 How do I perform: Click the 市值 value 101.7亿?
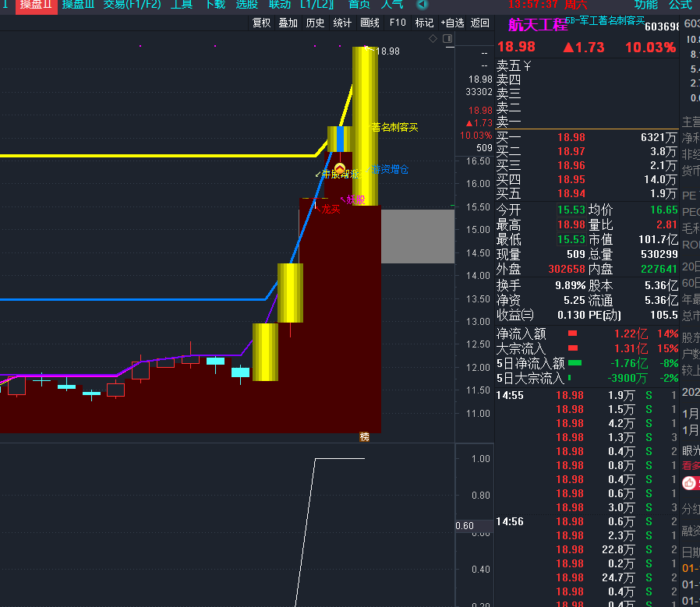(x=658, y=239)
